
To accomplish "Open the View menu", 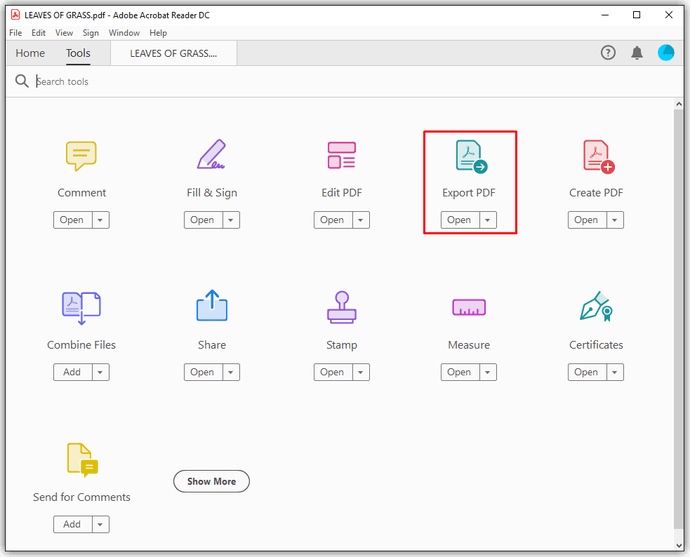I will click(64, 33).
